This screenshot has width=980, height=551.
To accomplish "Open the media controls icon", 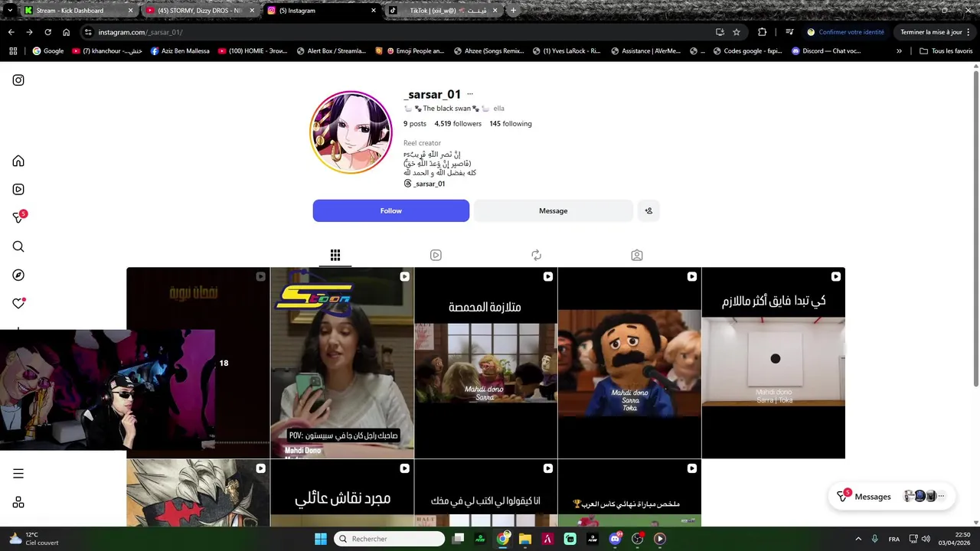I will click(789, 32).
